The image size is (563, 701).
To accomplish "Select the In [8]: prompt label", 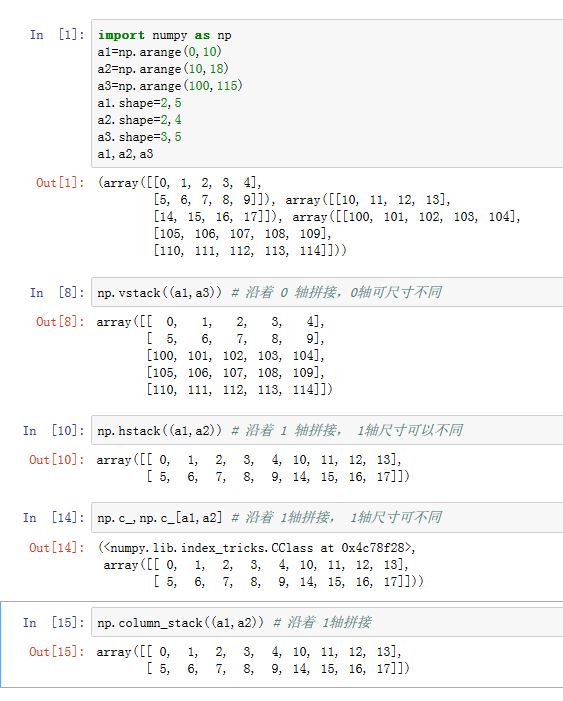I will tap(57, 292).
